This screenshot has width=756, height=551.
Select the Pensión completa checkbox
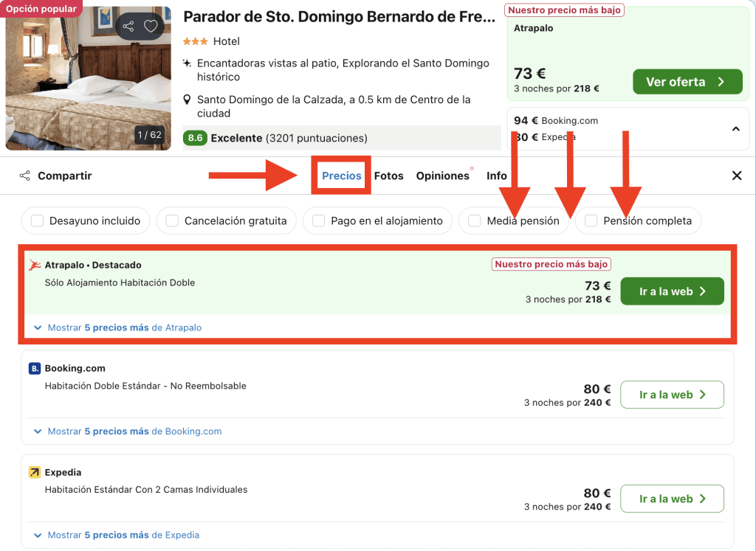click(x=591, y=221)
